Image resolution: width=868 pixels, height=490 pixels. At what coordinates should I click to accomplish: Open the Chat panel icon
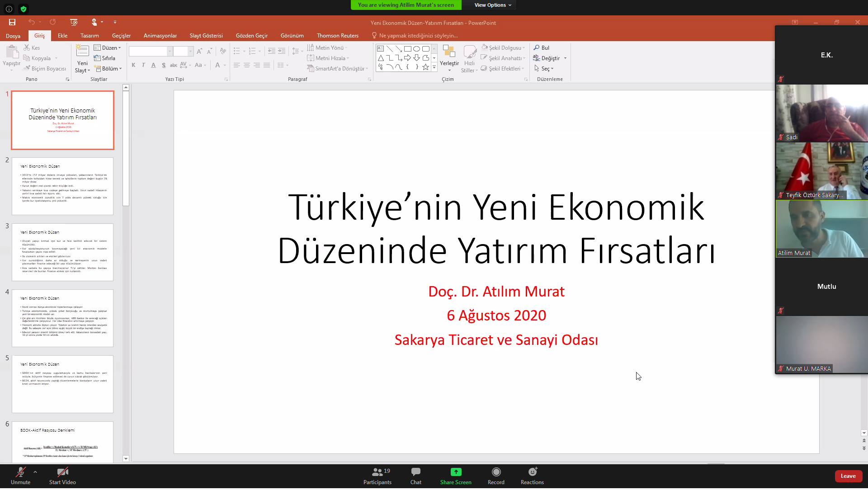tap(415, 472)
